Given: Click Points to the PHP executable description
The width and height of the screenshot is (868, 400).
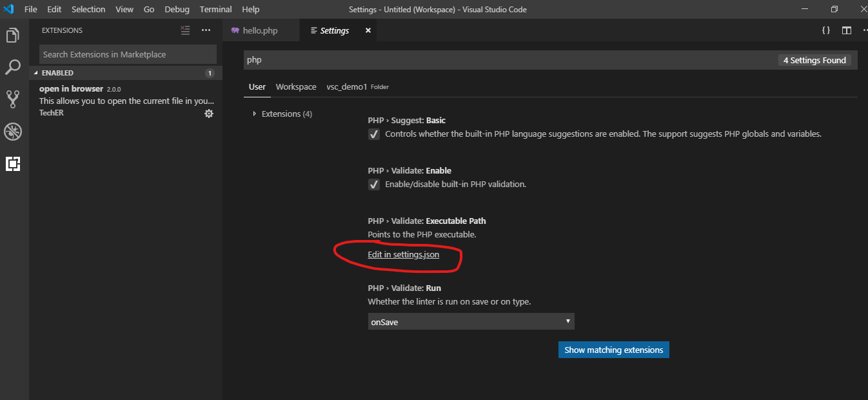Looking at the screenshot, I should point(422,234).
